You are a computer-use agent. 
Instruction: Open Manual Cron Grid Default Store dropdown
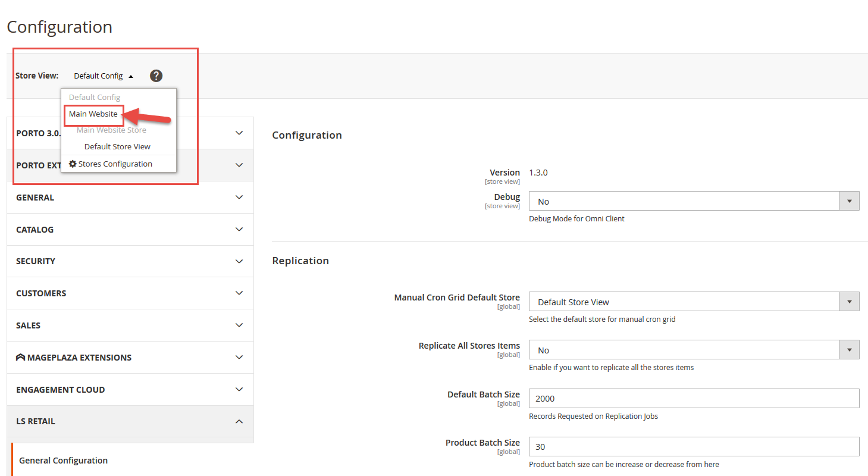[694, 302]
